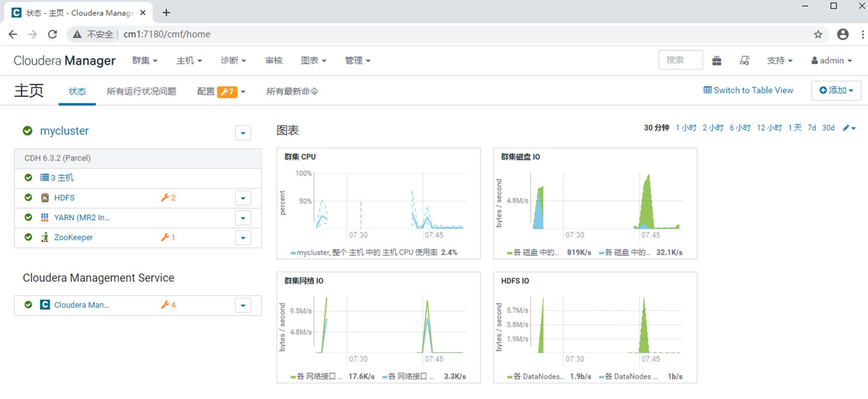Open Cloudera Management configuration wrench warning
This screenshot has height=399, width=868.
tap(168, 305)
